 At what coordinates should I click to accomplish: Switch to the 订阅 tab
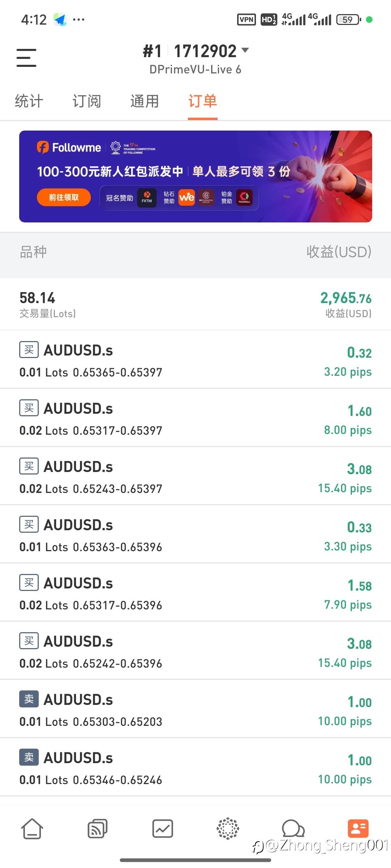(87, 101)
